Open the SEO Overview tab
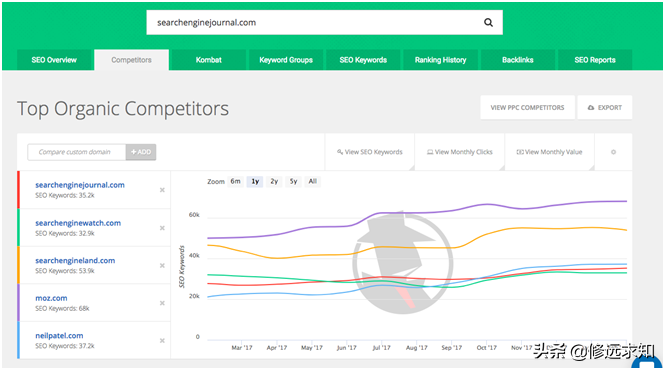Image resolution: width=665 pixels, height=370 pixels. tap(54, 60)
